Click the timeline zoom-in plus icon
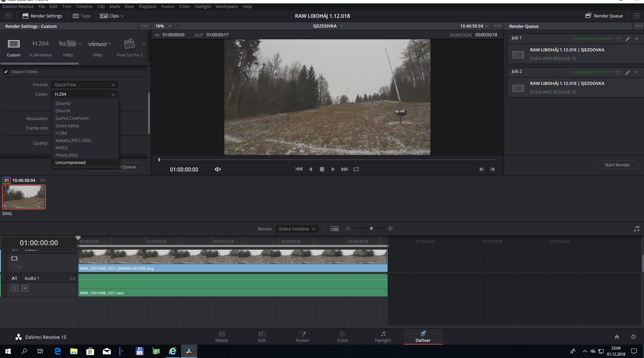Viewport: 644px width, 358px height. tap(390, 228)
